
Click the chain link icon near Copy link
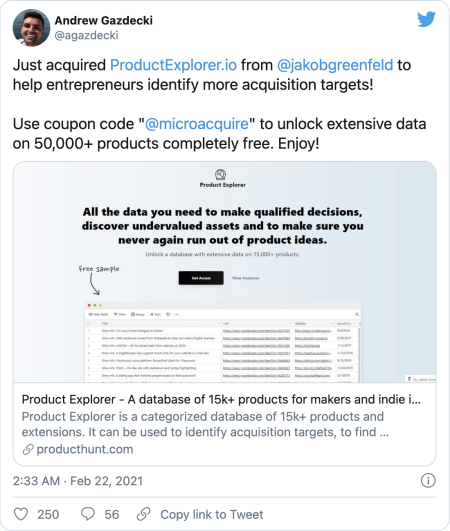pyautogui.click(x=144, y=514)
